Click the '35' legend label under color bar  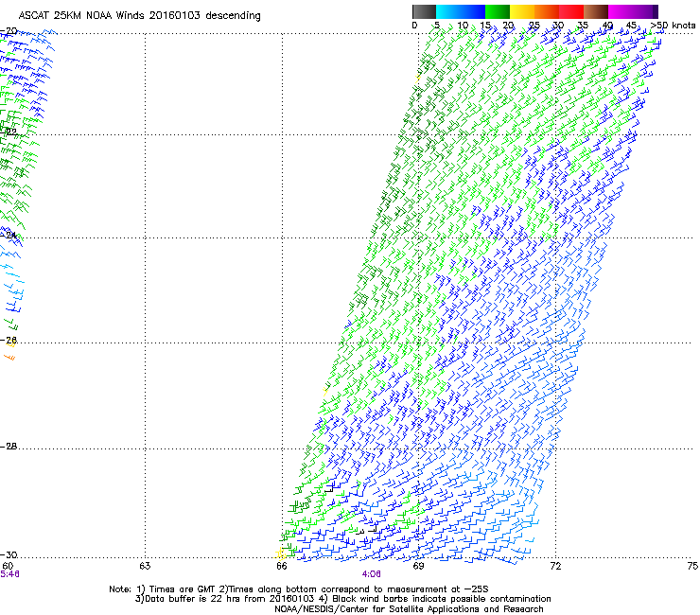(x=583, y=26)
